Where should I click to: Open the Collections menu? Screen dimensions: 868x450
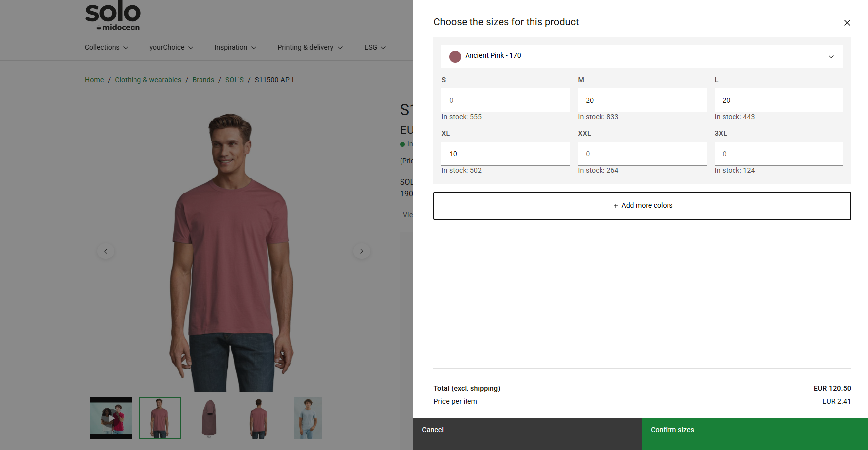106,48
